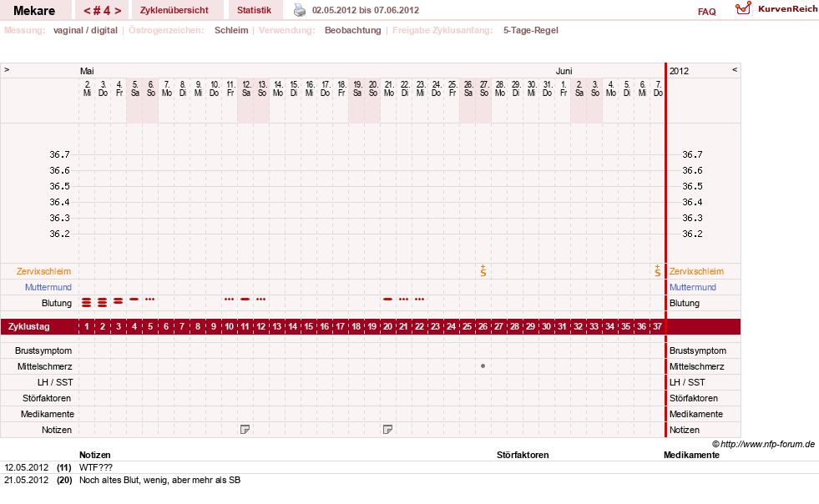The height and width of the screenshot is (504, 819).
Task: Click the printer icon
Action: (x=299, y=10)
